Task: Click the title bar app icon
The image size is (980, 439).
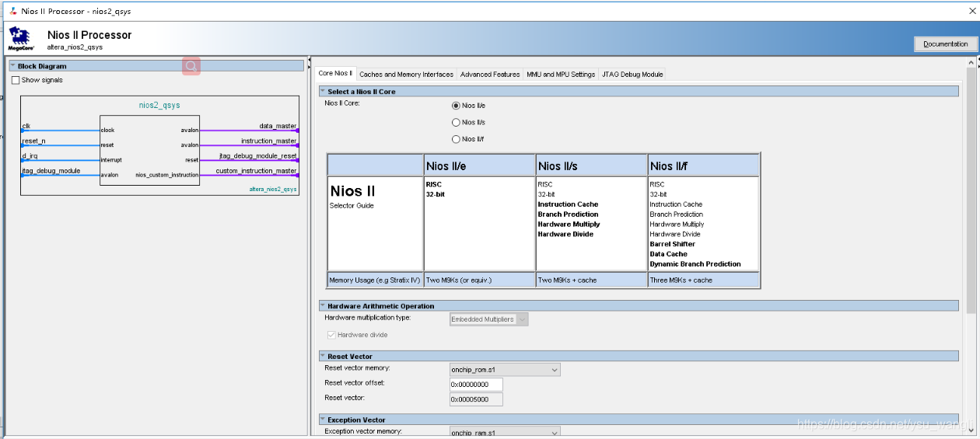Action: 13,12
